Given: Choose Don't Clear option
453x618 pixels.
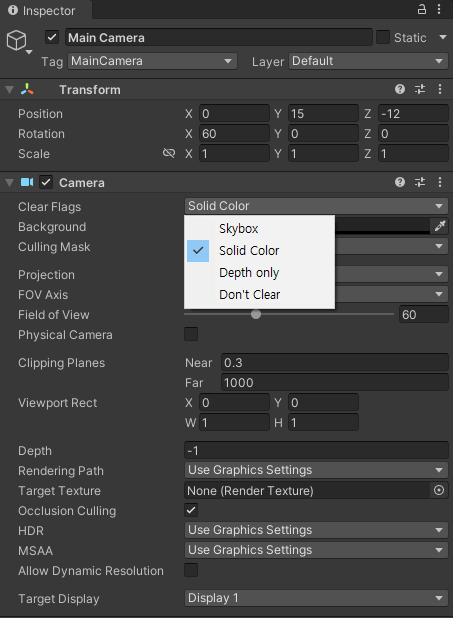Looking at the screenshot, I should [259, 295].
